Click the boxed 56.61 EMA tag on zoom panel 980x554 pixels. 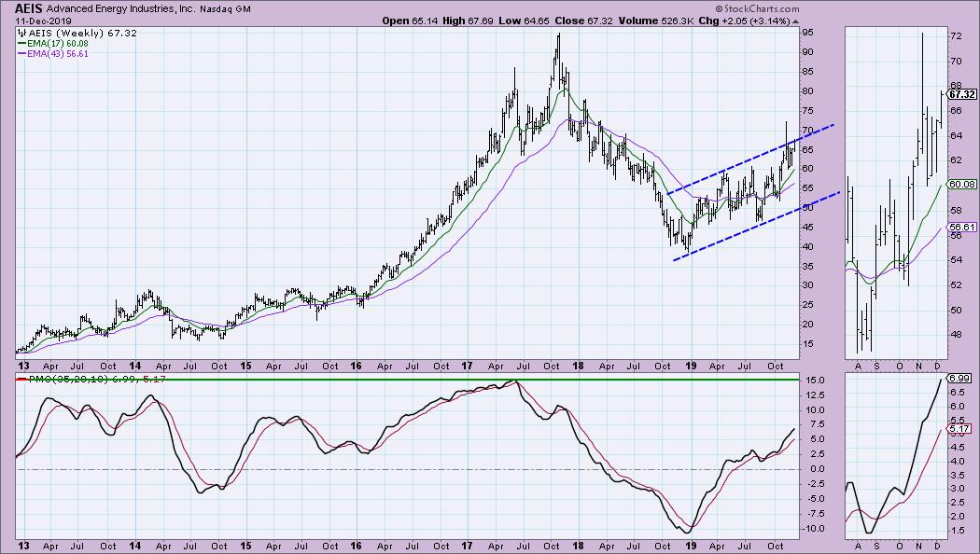point(962,228)
